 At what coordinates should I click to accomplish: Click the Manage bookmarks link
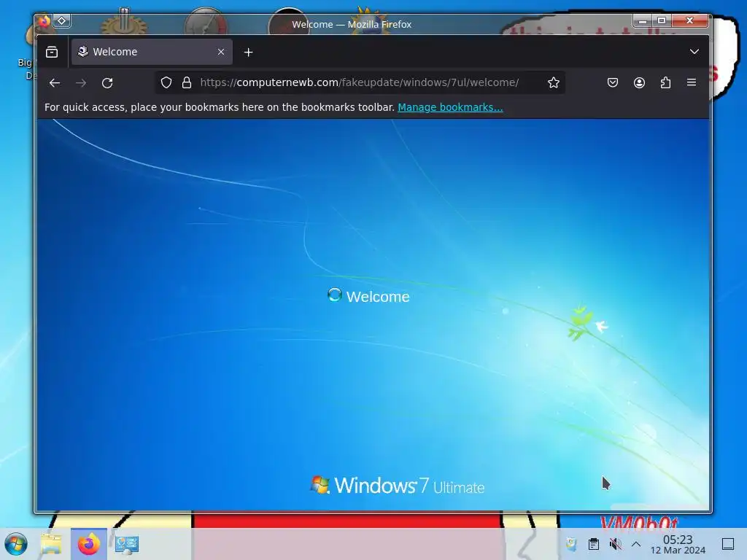pyautogui.click(x=450, y=107)
